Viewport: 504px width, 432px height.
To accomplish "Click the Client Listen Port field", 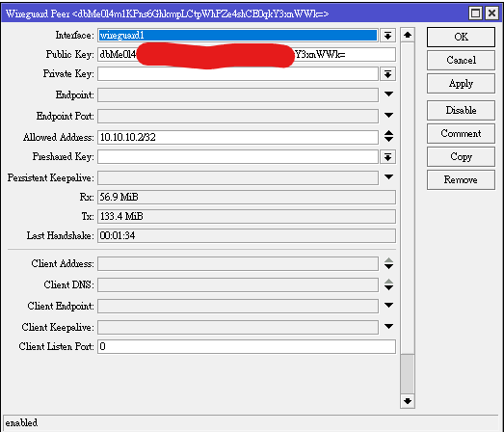I will point(247,347).
